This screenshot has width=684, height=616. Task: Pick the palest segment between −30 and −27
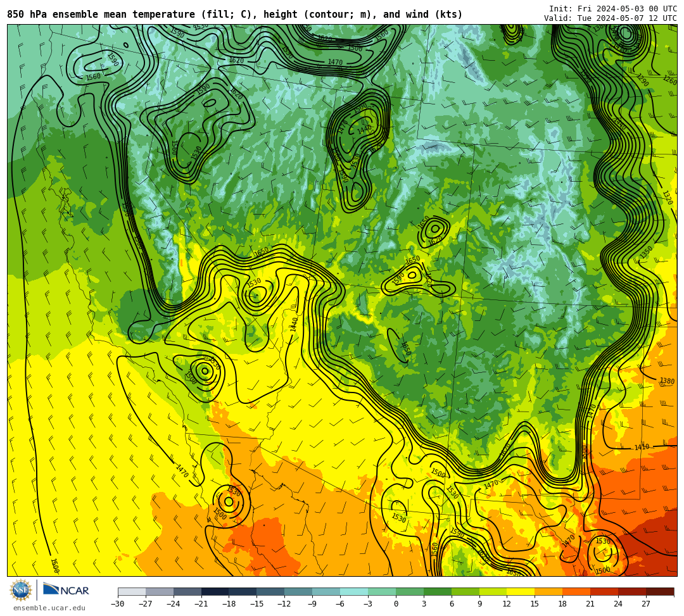pos(132,591)
